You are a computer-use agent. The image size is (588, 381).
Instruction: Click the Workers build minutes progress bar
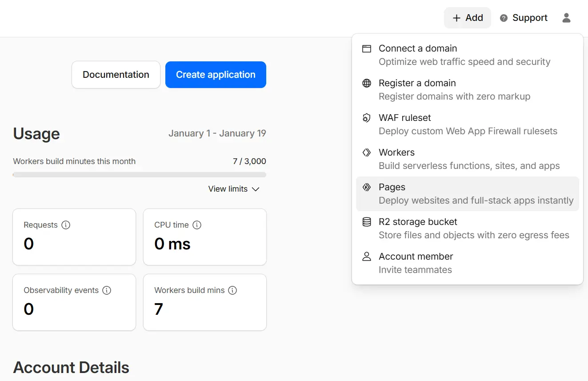coord(140,175)
